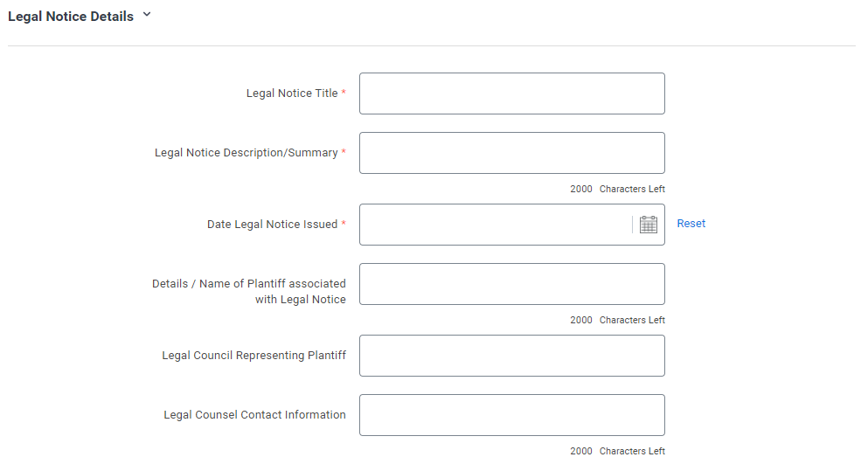Screen dimensions: 868x464
Task: Click the Details / Name of Plantiff label
Action: pos(249,291)
